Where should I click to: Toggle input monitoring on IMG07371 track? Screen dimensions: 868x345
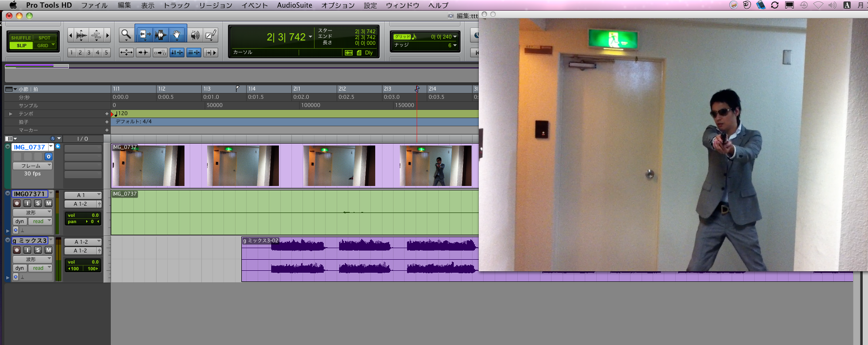pos(27,203)
